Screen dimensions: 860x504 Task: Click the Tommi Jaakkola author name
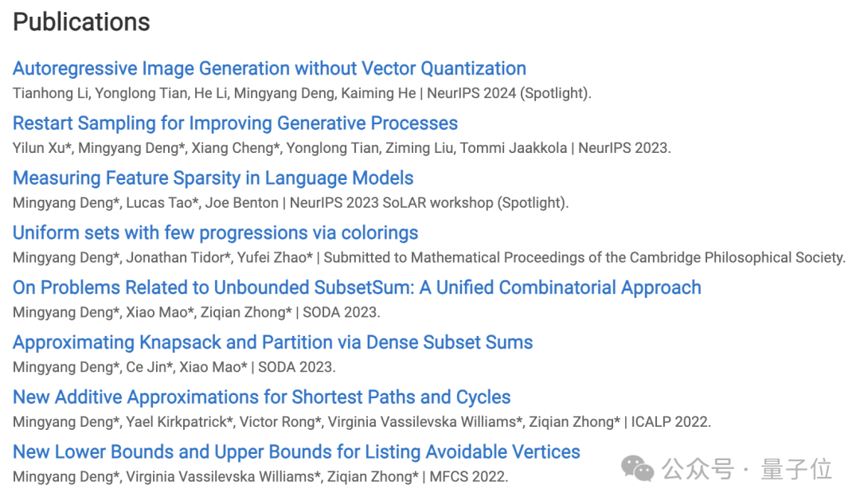tap(514, 148)
